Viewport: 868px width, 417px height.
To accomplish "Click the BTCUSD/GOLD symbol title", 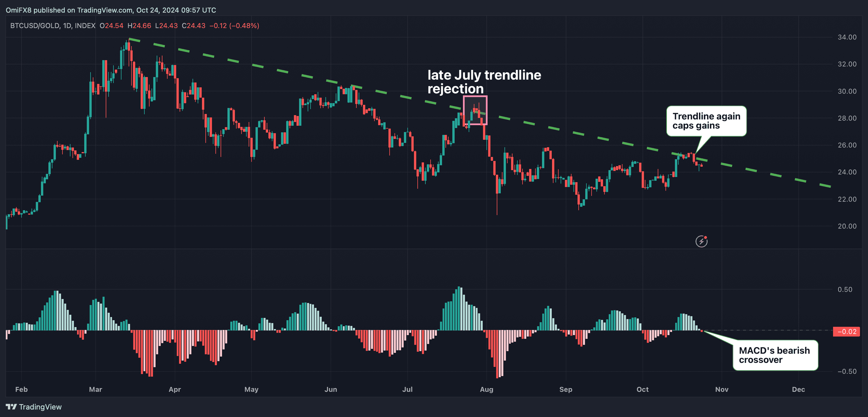I will point(52,25).
